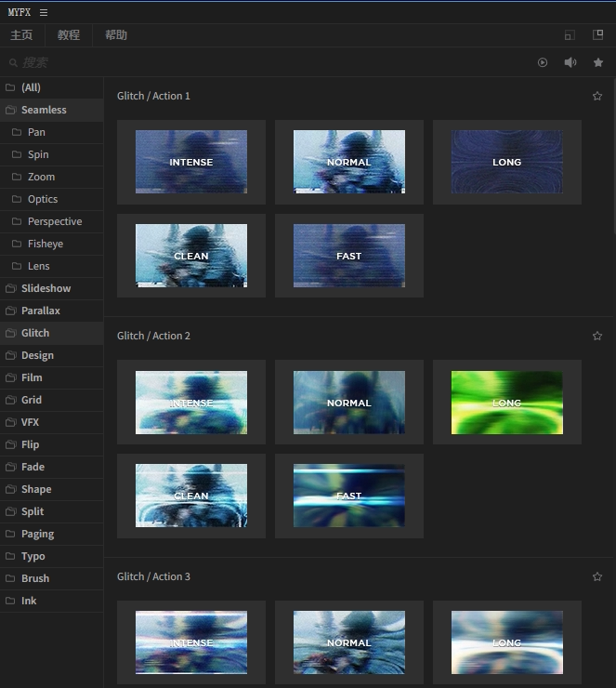Screen dimensions: 616x688
Task: Select Action 1 INTENSE preset thumbnail
Action: 191,162
